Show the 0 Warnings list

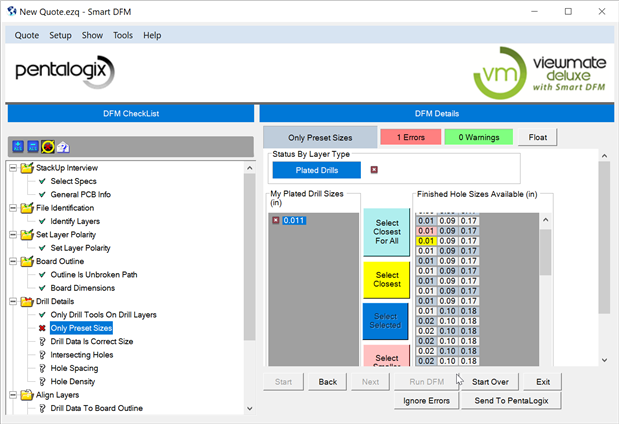pyautogui.click(x=479, y=137)
